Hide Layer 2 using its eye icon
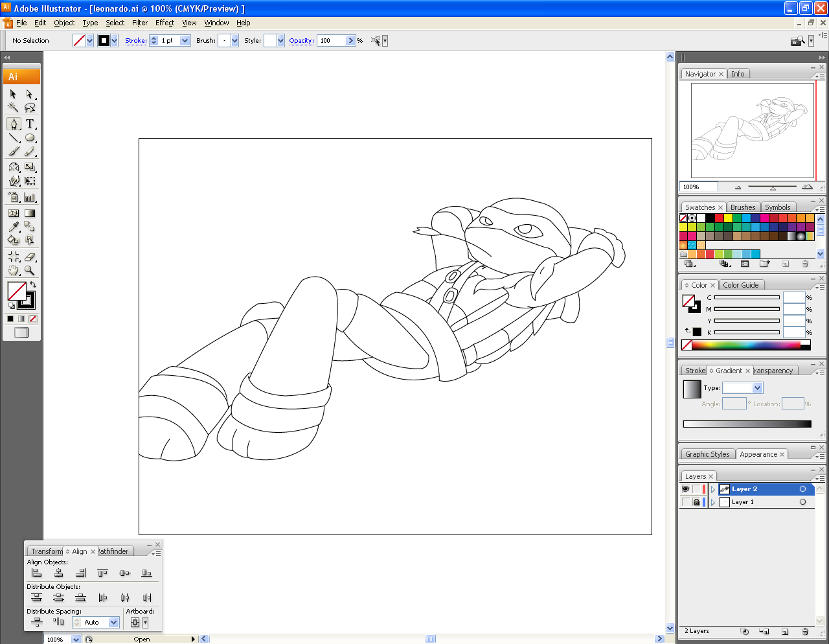This screenshot has width=829, height=644. (686, 489)
